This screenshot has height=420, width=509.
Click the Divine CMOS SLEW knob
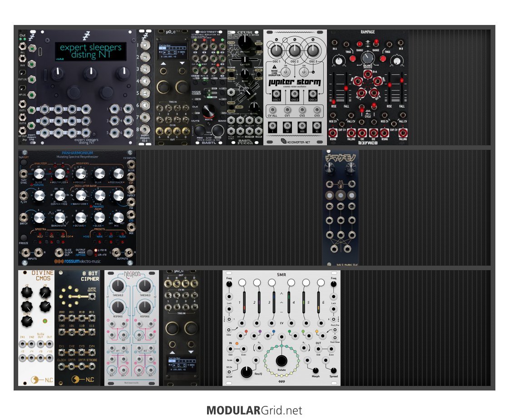pos(27,321)
